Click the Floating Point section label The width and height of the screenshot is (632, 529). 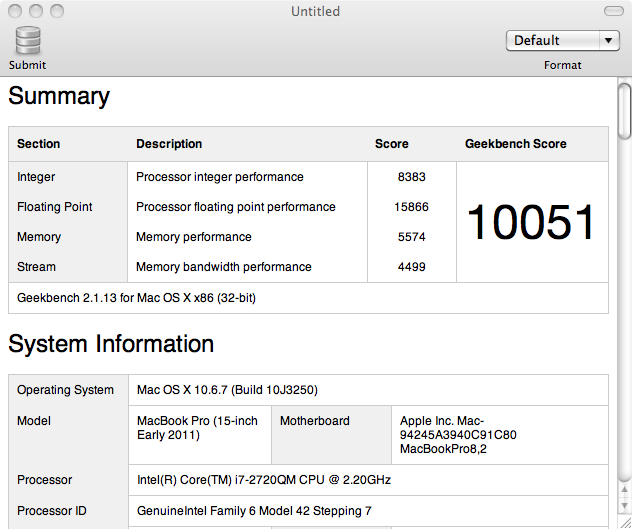[x=54, y=207]
